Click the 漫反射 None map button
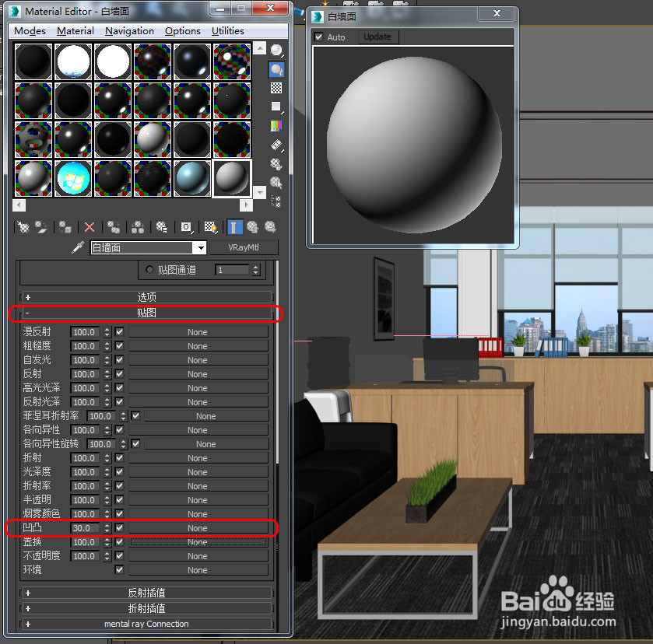The width and height of the screenshot is (653, 644). tap(198, 332)
